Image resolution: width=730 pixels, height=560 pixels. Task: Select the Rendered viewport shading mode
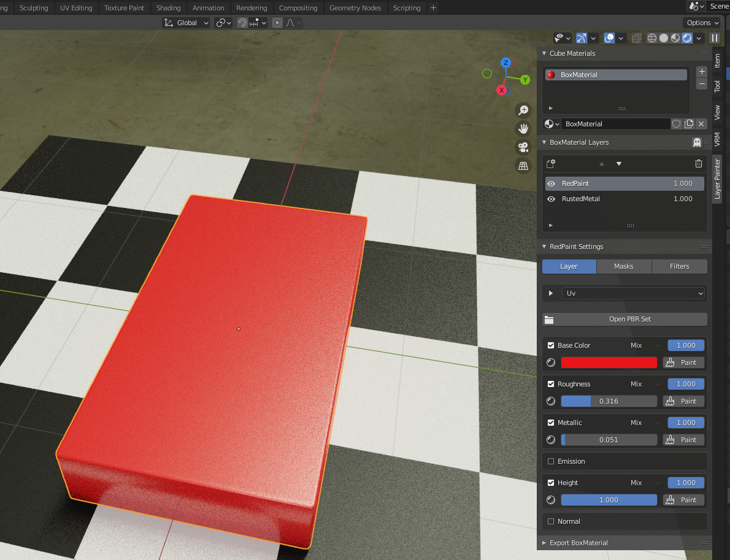pyautogui.click(x=687, y=37)
